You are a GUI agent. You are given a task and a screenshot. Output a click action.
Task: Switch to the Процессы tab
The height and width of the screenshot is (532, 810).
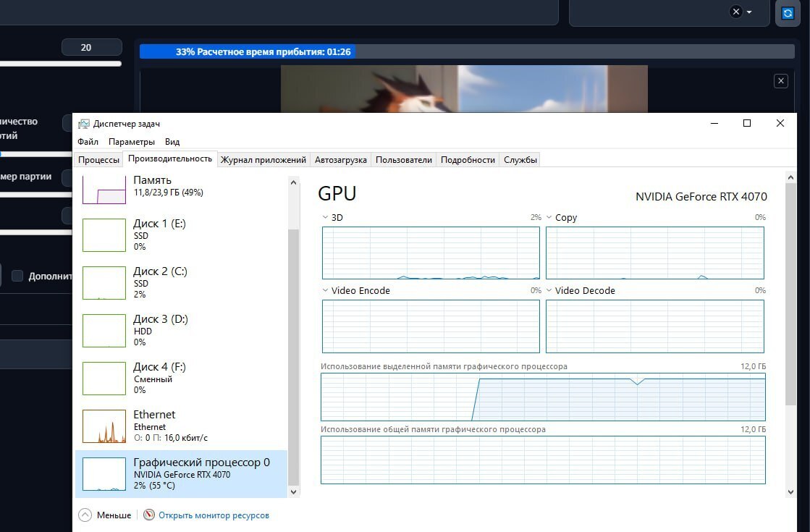[98, 159]
